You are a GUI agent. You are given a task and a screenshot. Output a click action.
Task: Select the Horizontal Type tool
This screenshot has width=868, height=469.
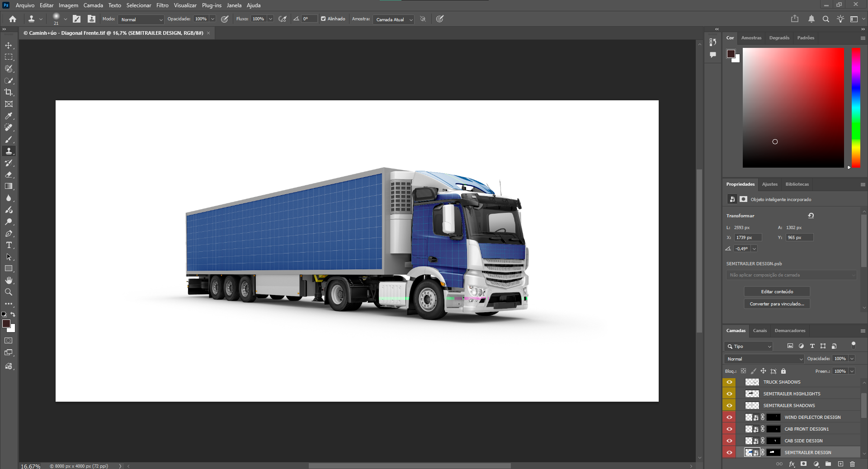pos(9,245)
